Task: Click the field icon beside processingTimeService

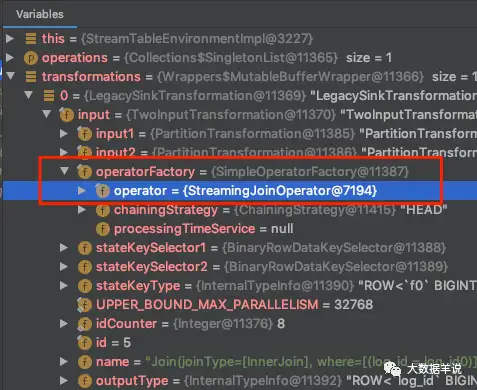Action: click(102, 229)
